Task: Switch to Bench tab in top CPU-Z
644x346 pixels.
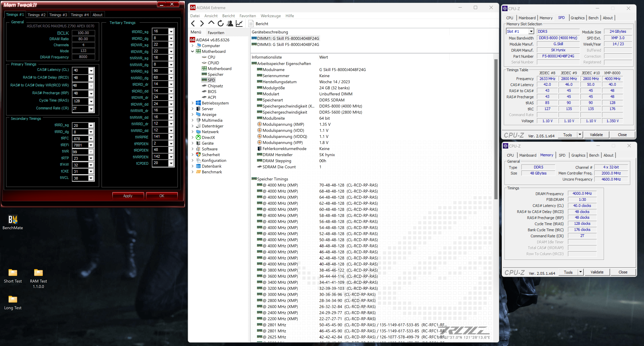Action: click(x=593, y=18)
